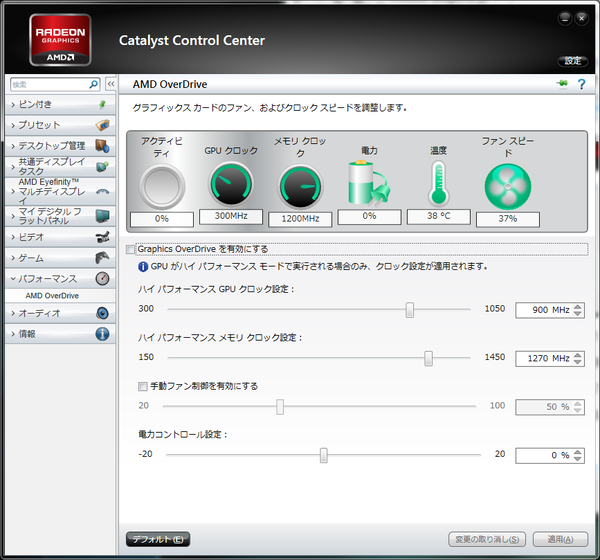Screen dimensions: 600x560
Task: Click the 適用(A) apply button
Action: [x=560, y=539]
